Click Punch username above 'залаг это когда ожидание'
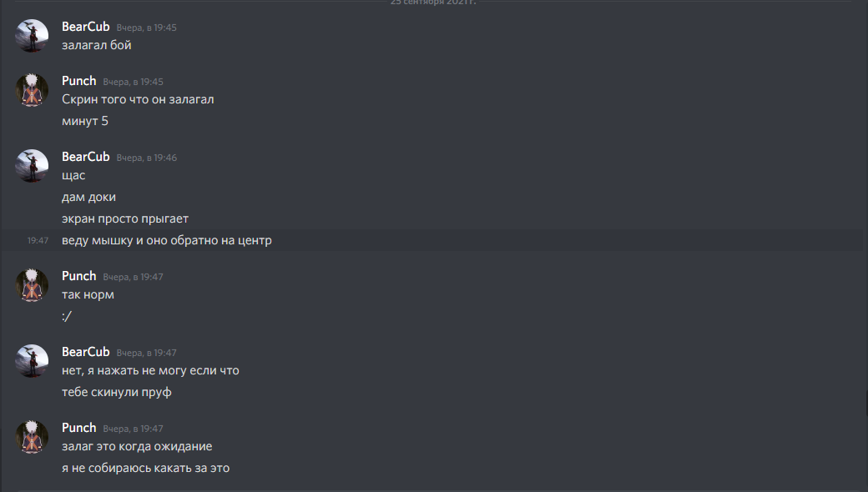 79,427
